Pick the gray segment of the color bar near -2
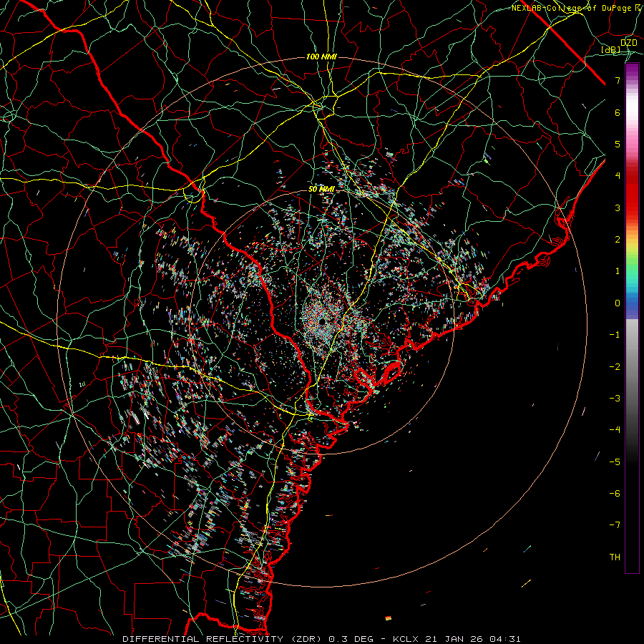The width and height of the screenshot is (644, 644). (x=632, y=367)
